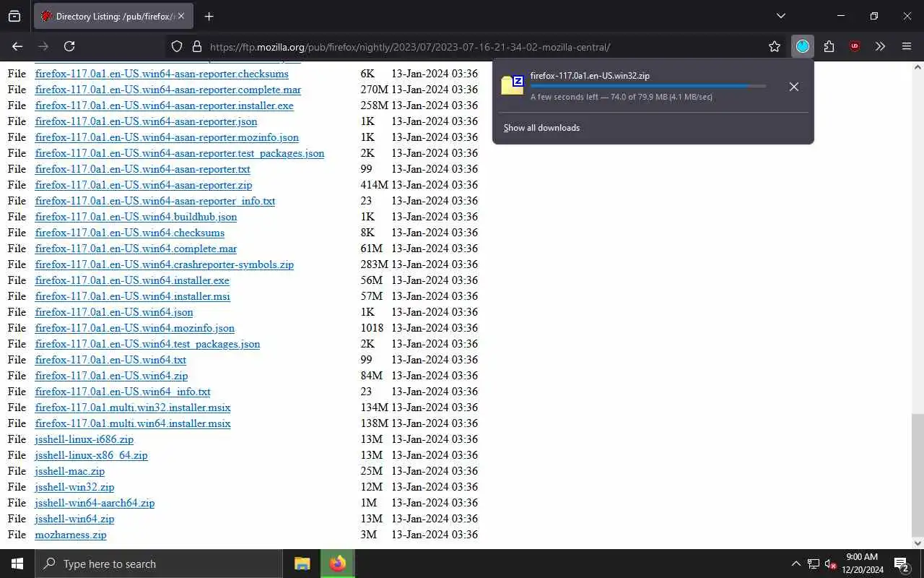Open firefox-117.0a1.en-US.win64.txt link
Image resolution: width=924 pixels, height=578 pixels.
pos(110,360)
